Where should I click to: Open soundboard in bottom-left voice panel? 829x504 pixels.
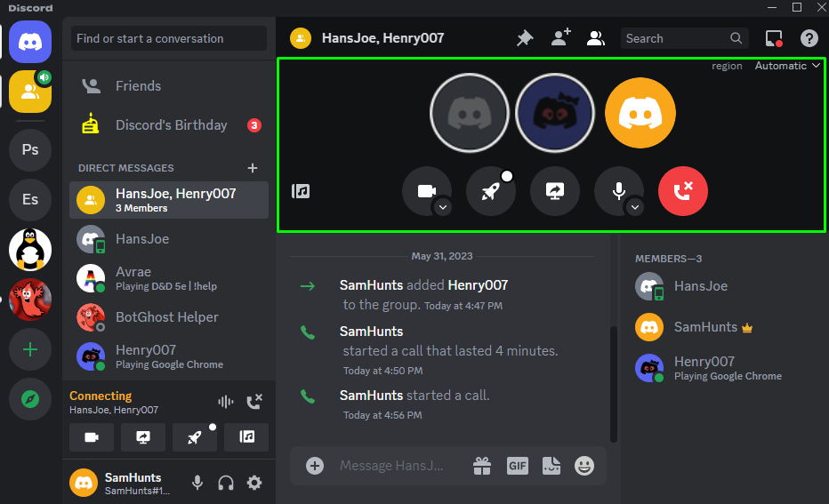[246, 437]
